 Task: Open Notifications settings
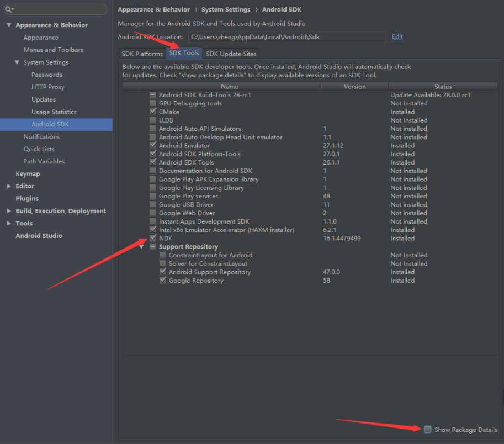point(42,136)
